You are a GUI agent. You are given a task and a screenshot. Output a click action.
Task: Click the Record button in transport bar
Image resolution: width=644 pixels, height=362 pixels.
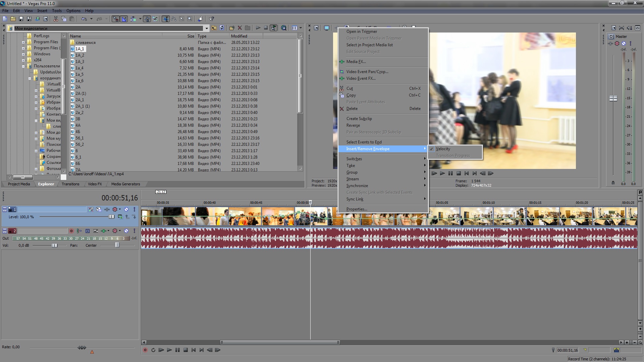coord(145,350)
